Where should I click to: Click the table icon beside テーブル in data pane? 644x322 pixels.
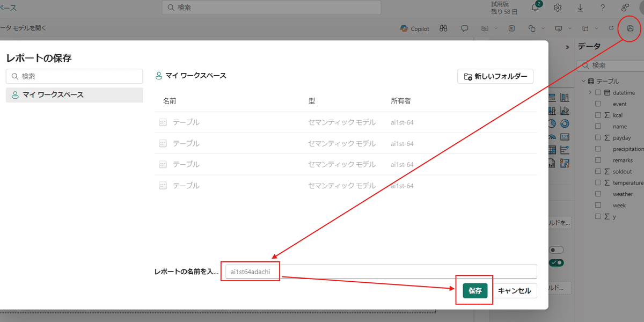591,82
